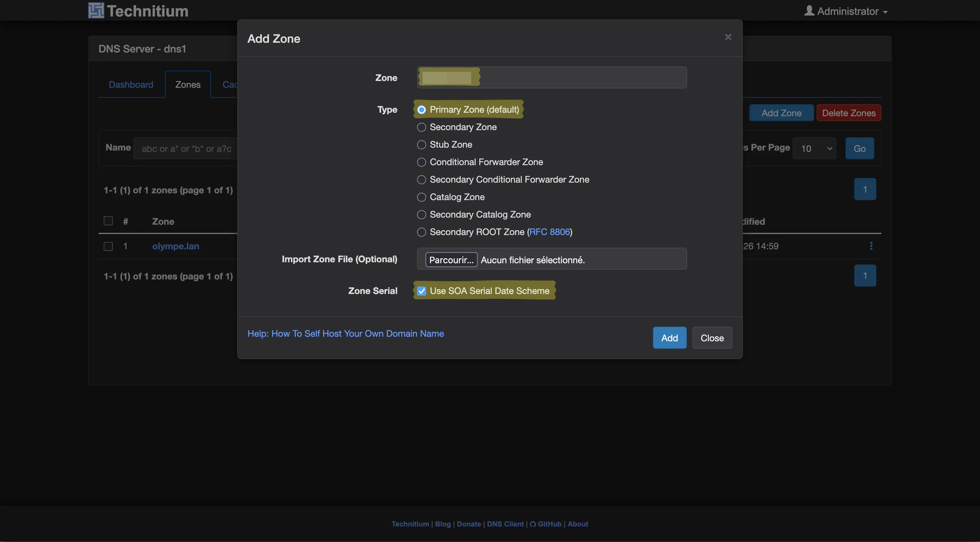The image size is (980, 542).
Task: Click bottom pagination page 1 button
Action: pos(865,275)
